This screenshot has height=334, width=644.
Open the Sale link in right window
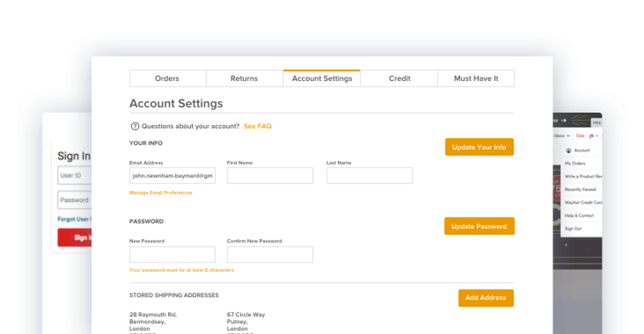(580, 136)
